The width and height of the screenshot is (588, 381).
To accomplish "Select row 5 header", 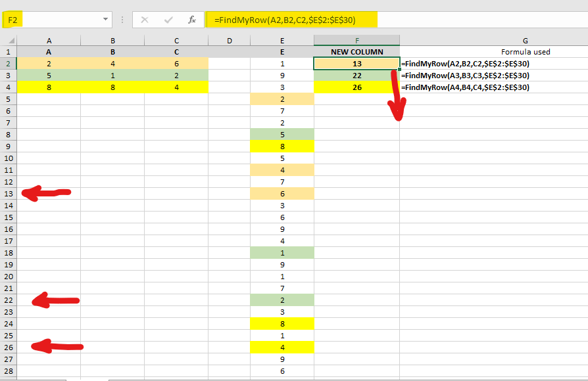I will point(9,99).
